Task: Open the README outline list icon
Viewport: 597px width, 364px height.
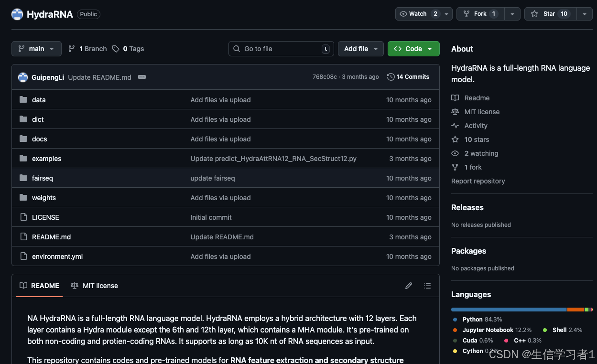Action: coord(427,286)
